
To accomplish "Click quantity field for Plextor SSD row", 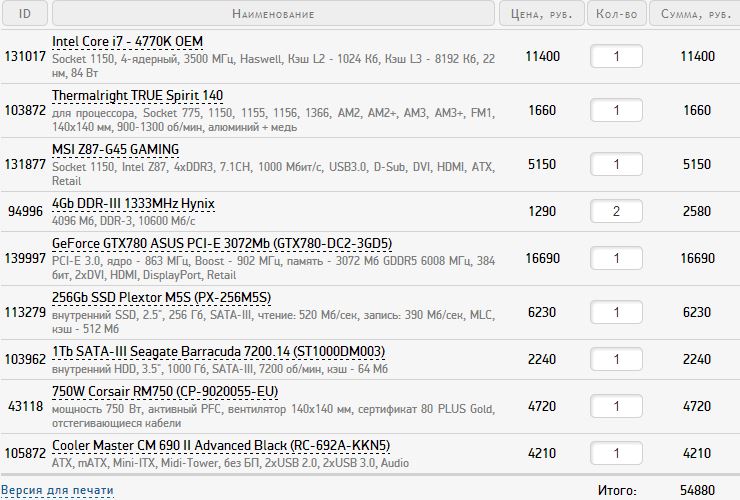I will tap(616, 312).
